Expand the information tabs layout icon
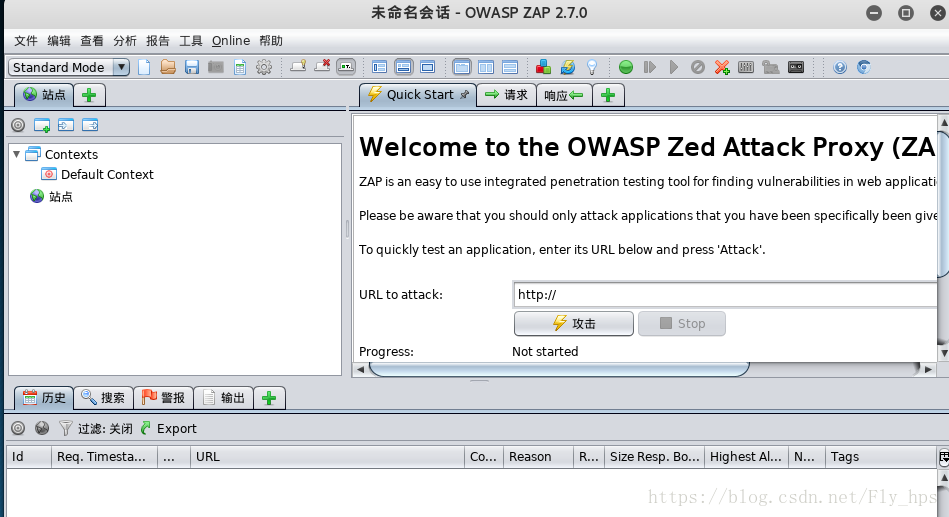This screenshot has height=517, width=949. coord(404,67)
